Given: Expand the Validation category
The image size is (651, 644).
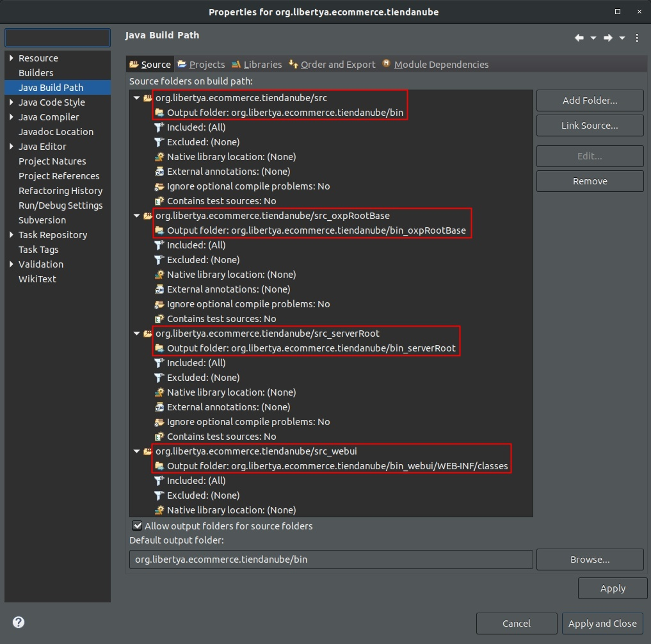Looking at the screenshot, I should [x=12, y=264].
